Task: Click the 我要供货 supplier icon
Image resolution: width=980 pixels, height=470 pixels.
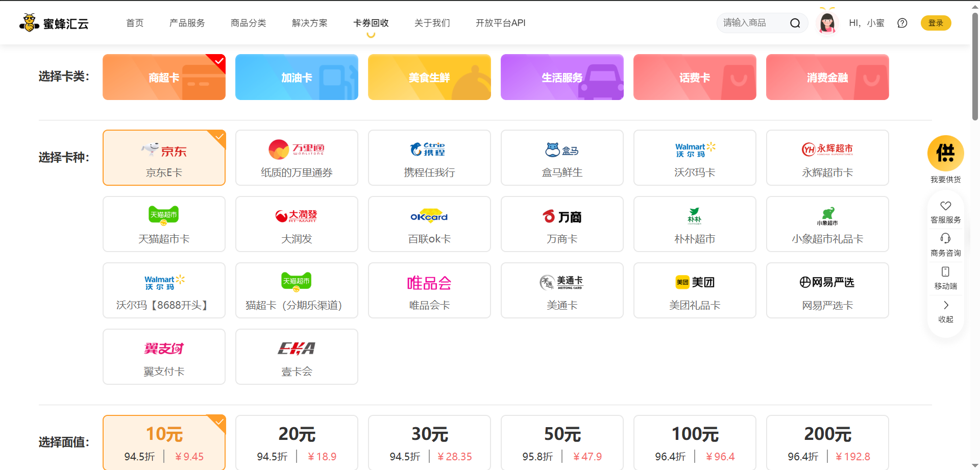Action: click(945, 154)
